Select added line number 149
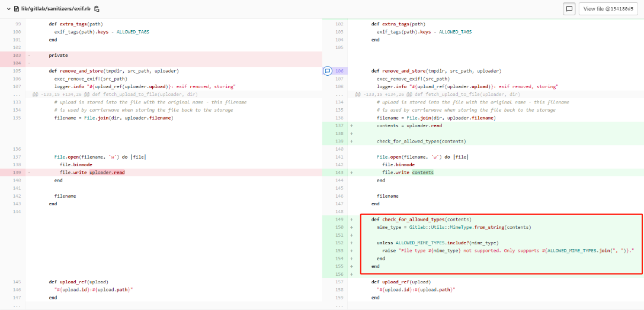Screen dimensions: 644x310 pos(339,219)
